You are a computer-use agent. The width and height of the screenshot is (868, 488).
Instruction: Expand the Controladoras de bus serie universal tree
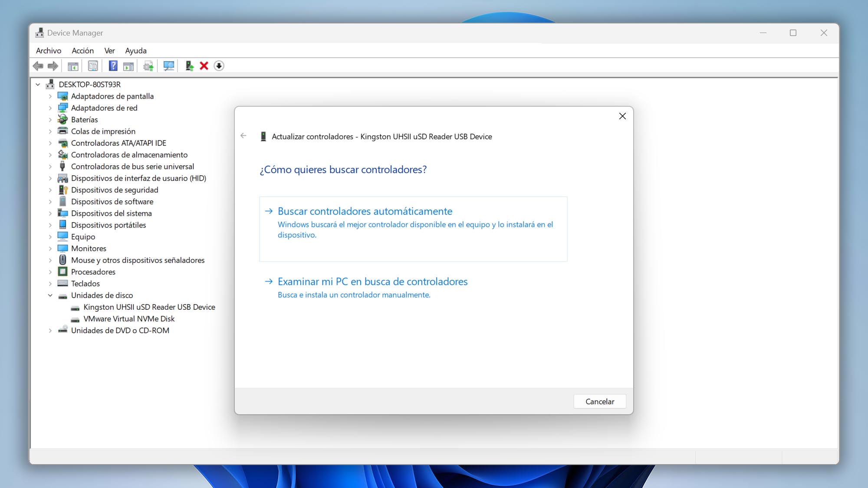point(49,166)
